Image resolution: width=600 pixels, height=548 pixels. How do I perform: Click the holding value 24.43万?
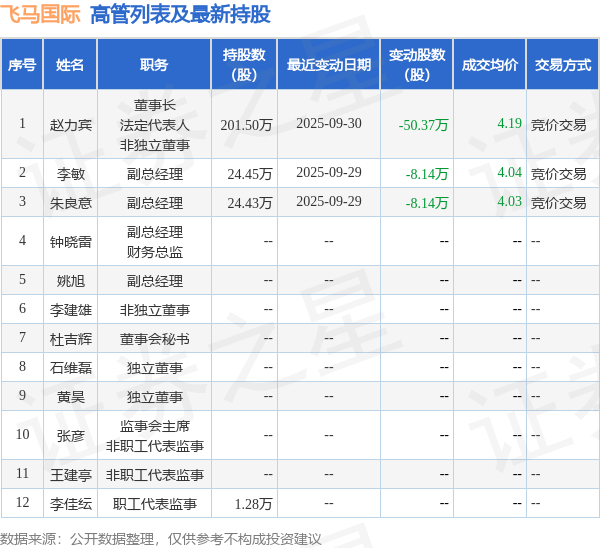pyautogui.click(x=249, y=203)
